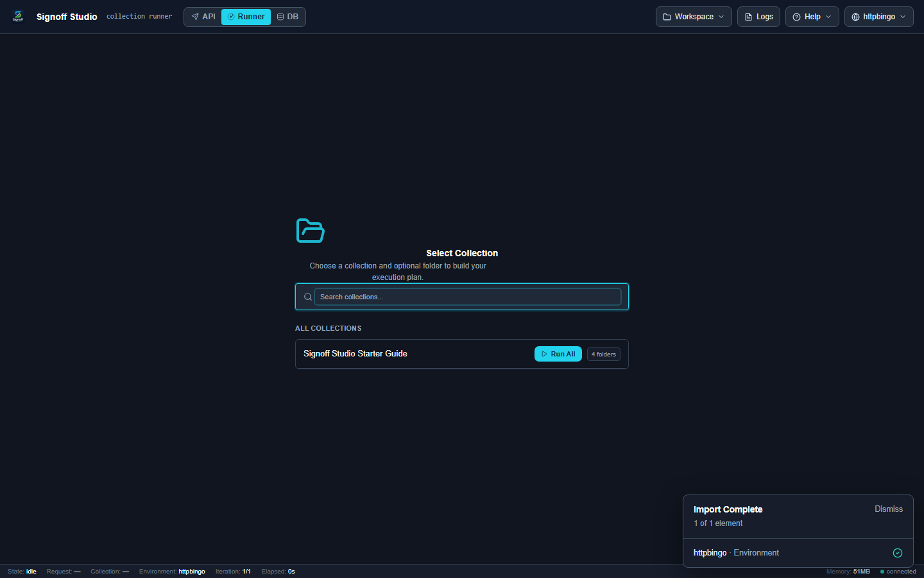Click the Collection status bar entry
This screenshot has width=924, height=578.
click(x=110, y=572)
